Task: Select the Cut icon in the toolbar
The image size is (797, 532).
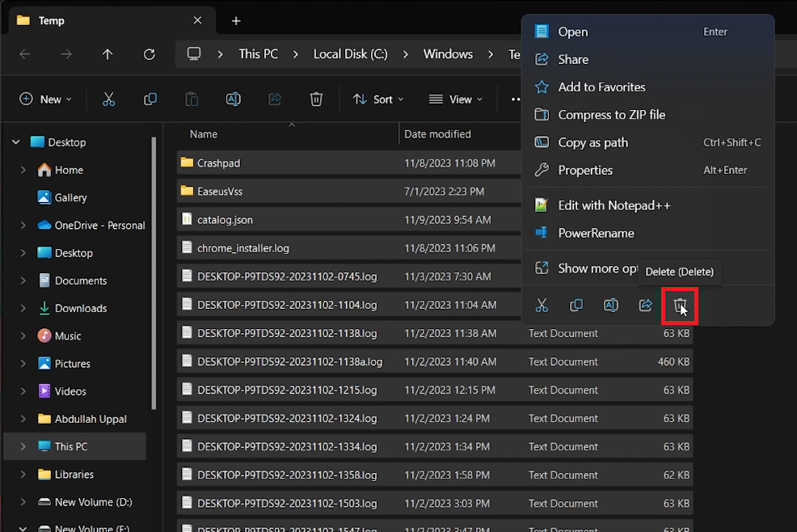Action: click(109, 99)
